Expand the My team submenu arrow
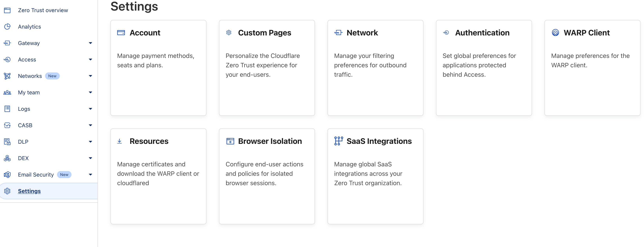644x247 pixels. 90,92
